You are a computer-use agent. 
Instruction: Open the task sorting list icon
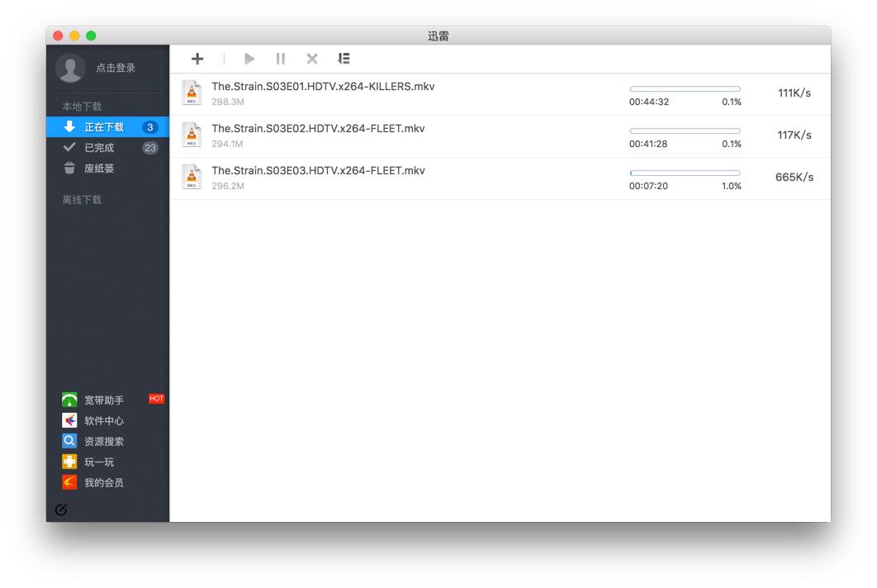pyautogui.click(x=344, y=59)
